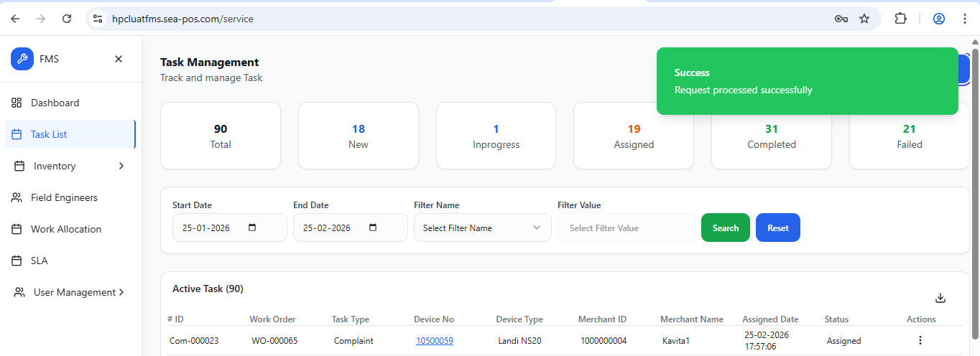Open the Start Date calendar picker icon
The width and height of the screenshot is (980, 356).
(x=251, y=228)
